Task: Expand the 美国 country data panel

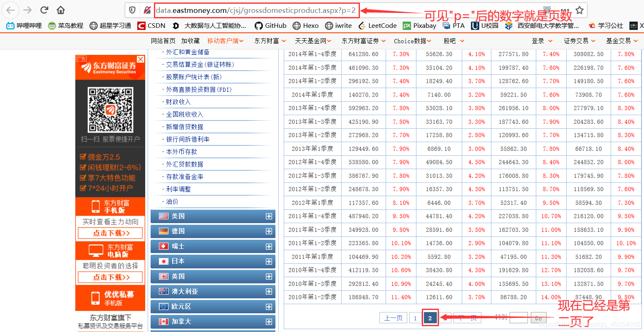Action: pos(270,216)
